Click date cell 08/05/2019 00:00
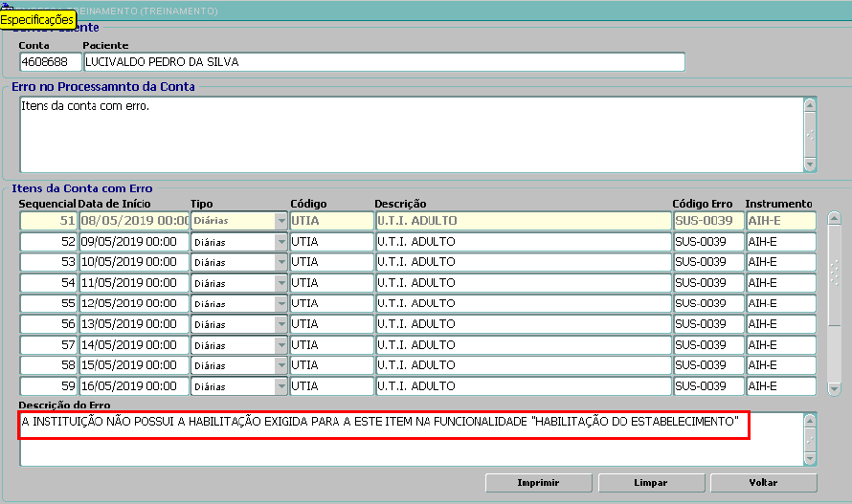852x504 pixels. click(x=134, y=221)
